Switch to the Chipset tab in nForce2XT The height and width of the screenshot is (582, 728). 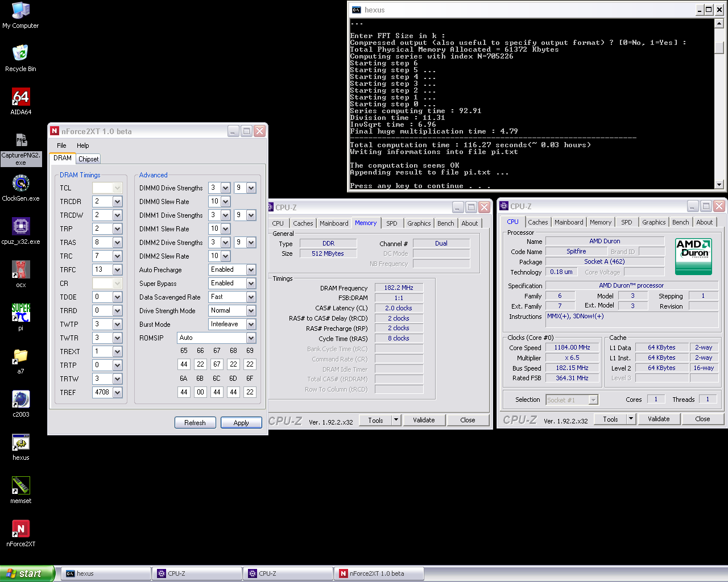pyautogui.click(x=88, y=159)
